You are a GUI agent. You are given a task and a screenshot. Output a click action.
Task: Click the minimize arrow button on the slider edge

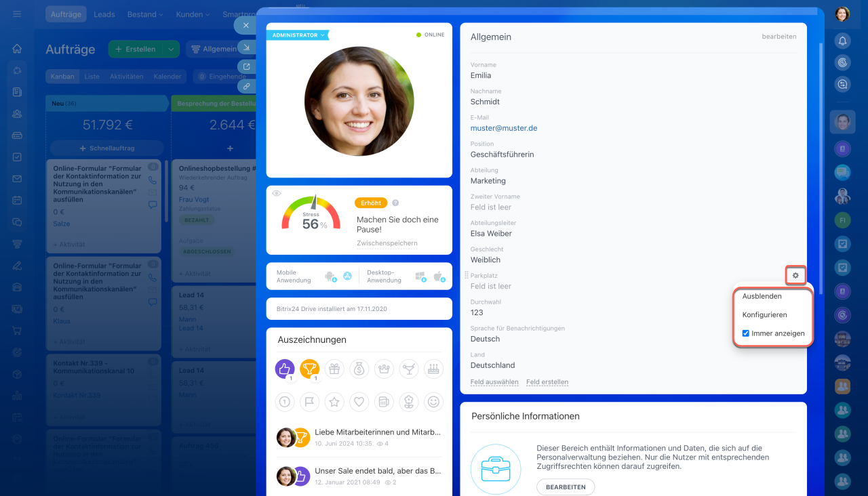pyautogui.click(x=246, y=47)
